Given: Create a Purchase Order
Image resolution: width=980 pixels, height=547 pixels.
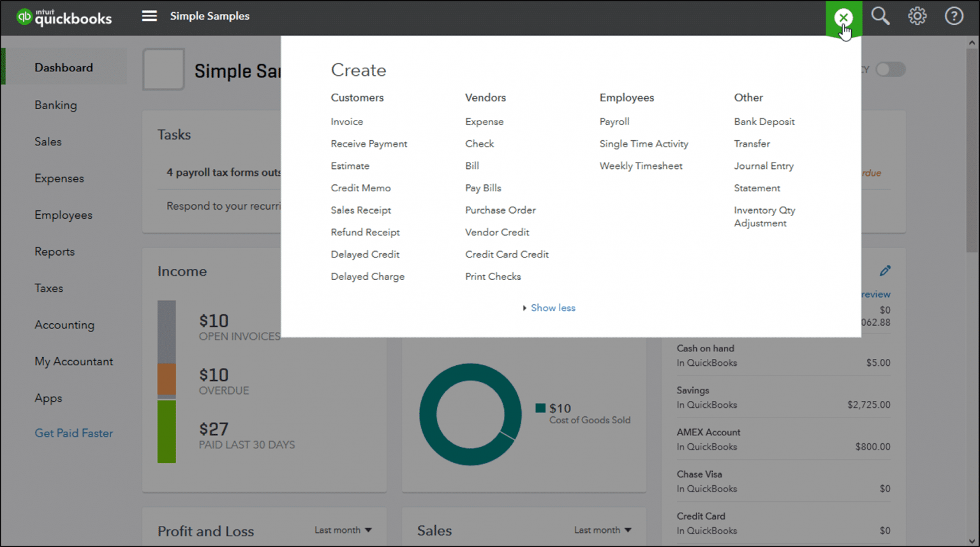Looking at the screenshot, I should (x=500, y=210).
